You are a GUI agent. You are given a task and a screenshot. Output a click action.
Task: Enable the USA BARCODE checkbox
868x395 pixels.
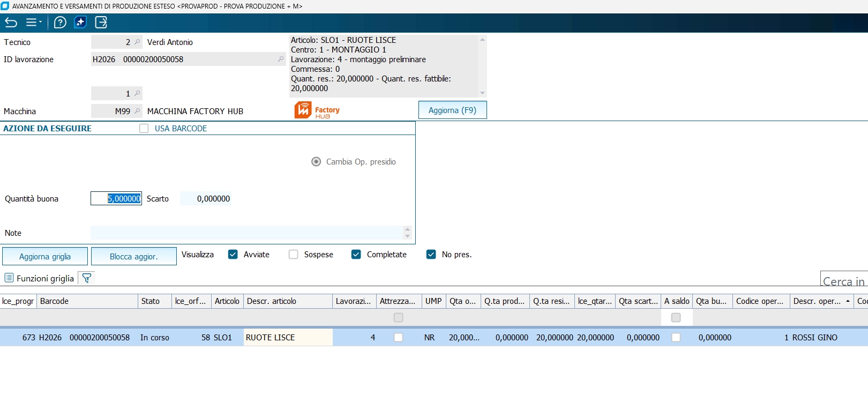click(144, 129)
